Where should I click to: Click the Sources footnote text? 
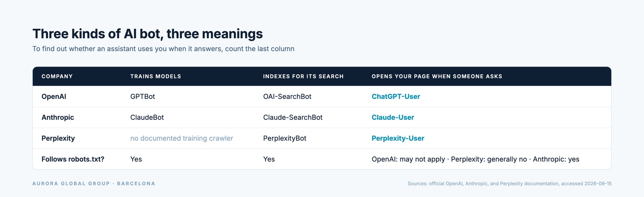coord(510,183)
